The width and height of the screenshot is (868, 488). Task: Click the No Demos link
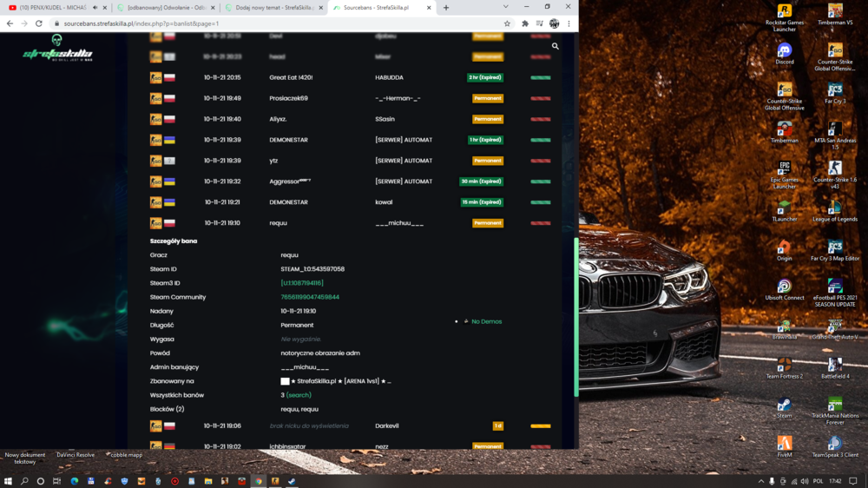487,322
